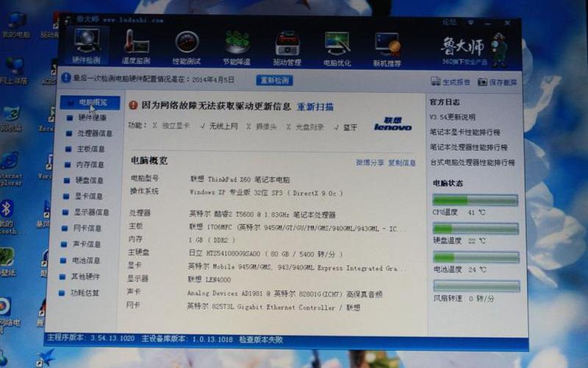Click the Windows XP operating system text
This screenshot has width=588, height=368.
click(x=266, y=193)
